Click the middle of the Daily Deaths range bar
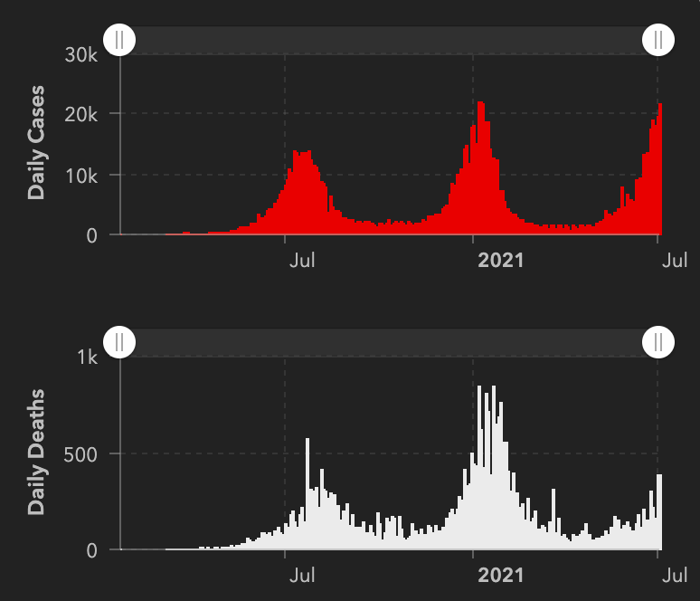This screenshot has height=601, width=700. tap(389, 342)
